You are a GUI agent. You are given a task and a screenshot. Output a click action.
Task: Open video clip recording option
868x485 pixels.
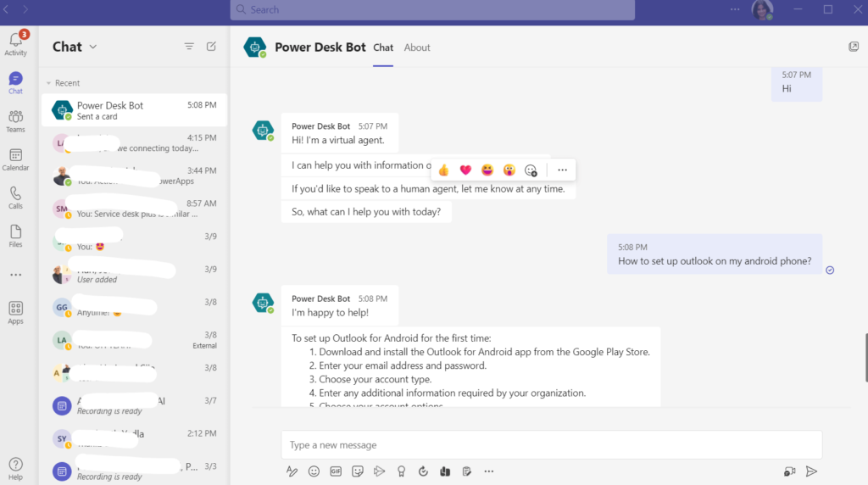click(789, 471)
